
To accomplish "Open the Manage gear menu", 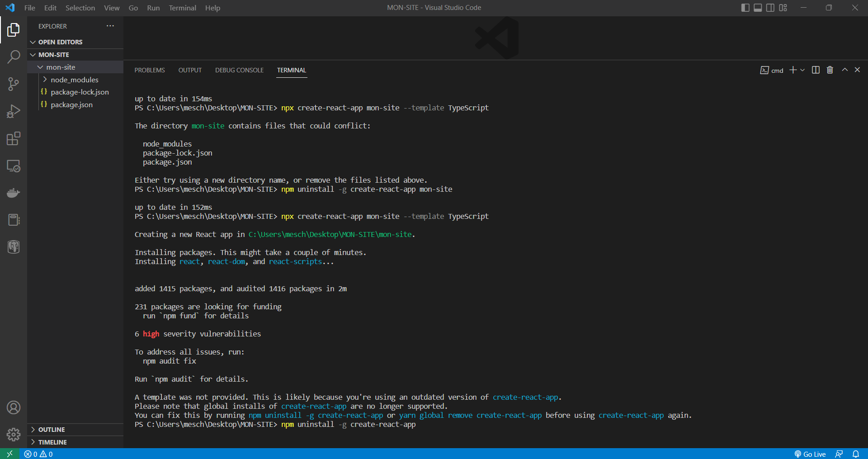I will click(x=14, y=435).
